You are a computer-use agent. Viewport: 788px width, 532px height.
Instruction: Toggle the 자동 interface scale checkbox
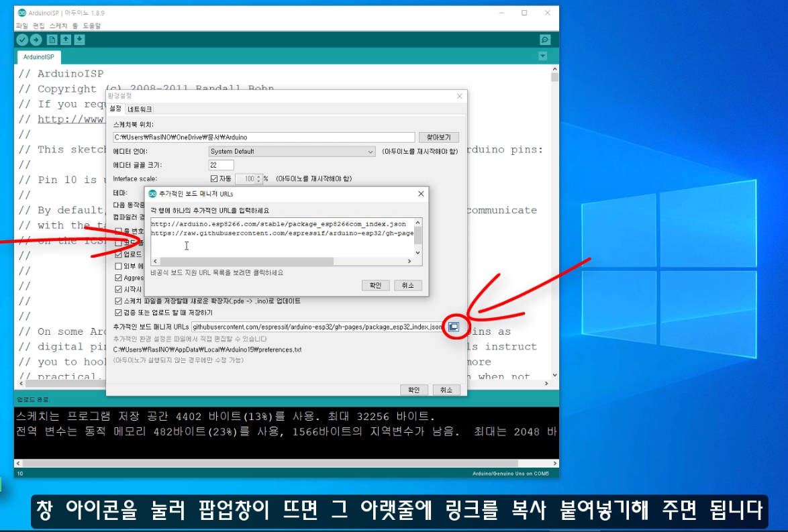coord(214,179)
